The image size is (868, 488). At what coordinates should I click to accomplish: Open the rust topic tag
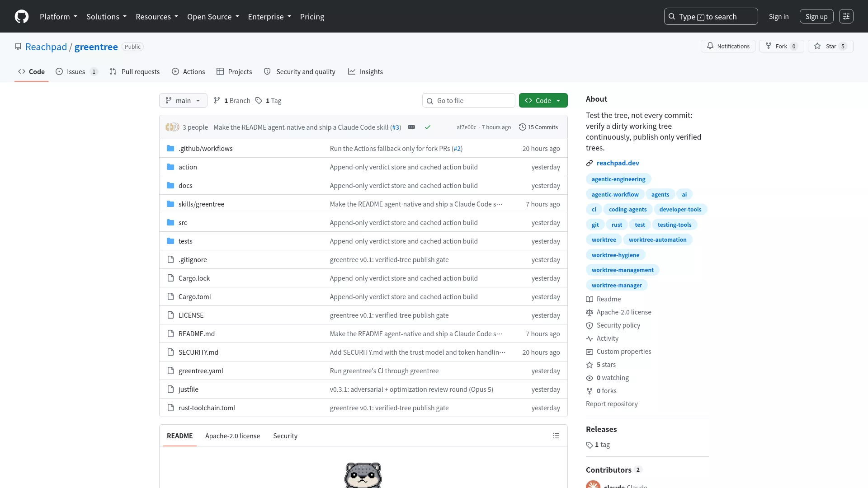(x=617, y=225)
